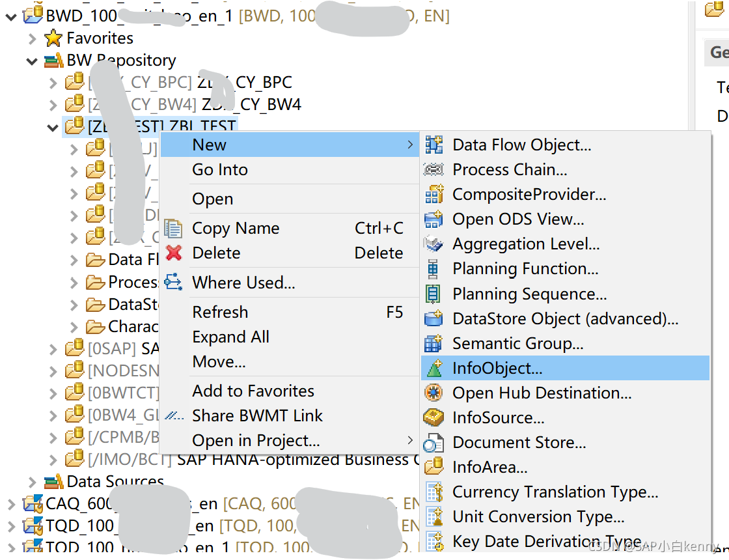Select Where Used... menu entry
Image resolution: width=729 pixels, height=560 pixels.
click(289, 283)
